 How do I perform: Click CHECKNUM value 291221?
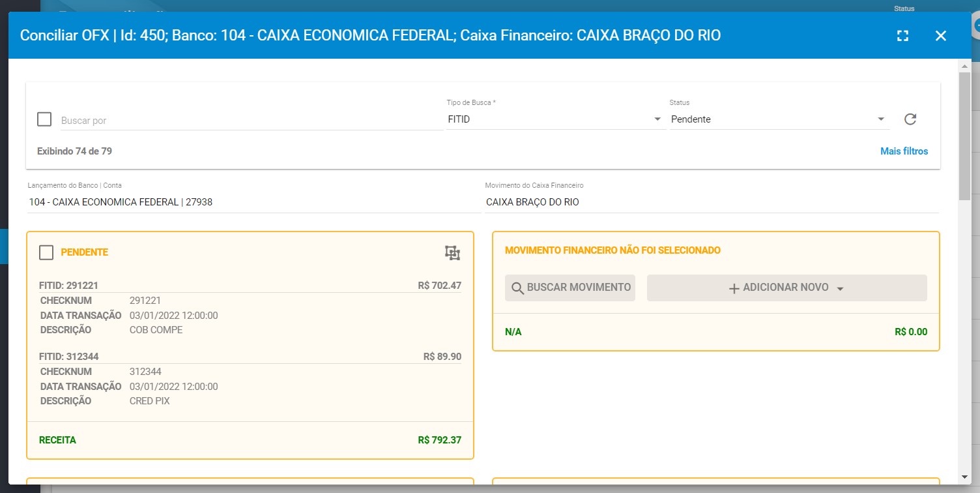[x=145, y=301]
